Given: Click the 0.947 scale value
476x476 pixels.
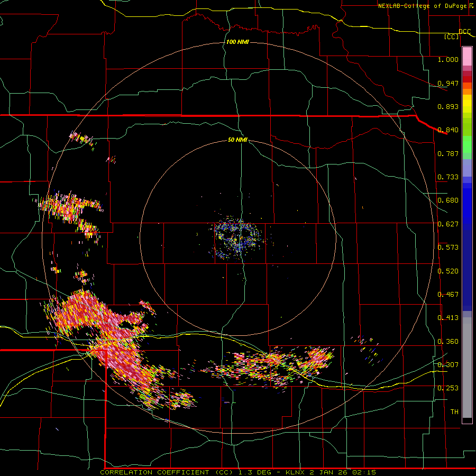Looking at the screenshot, I should coord(448,83).
